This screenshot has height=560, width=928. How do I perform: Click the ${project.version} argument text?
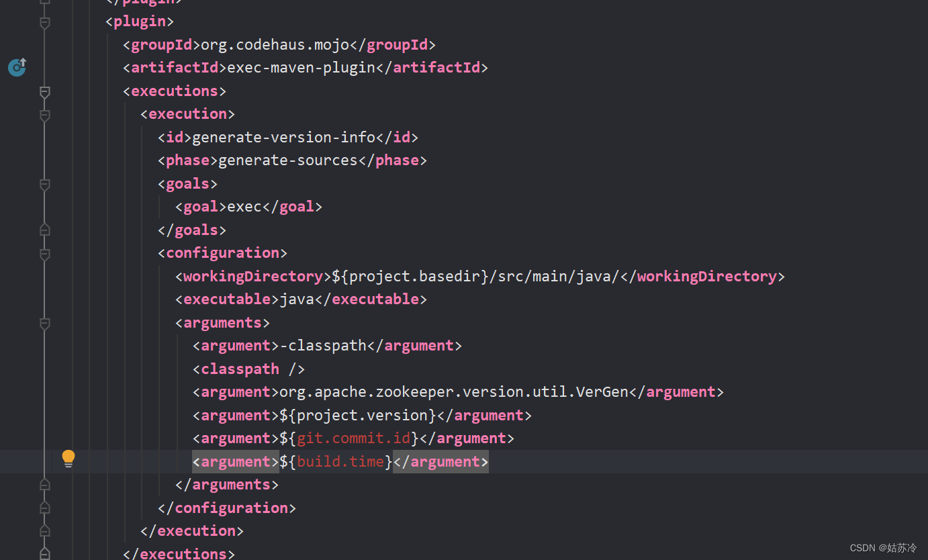[x=357, y=415]
